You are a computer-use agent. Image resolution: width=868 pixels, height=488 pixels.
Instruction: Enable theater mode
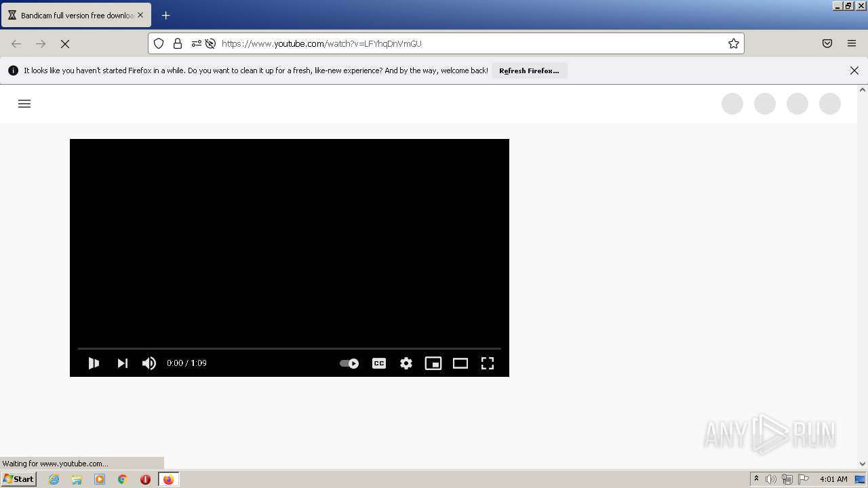tap(460, 363)
